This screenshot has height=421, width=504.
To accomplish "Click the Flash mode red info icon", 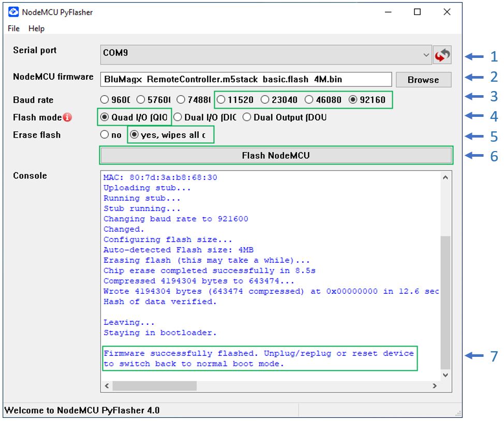I will tap(67, 117).
